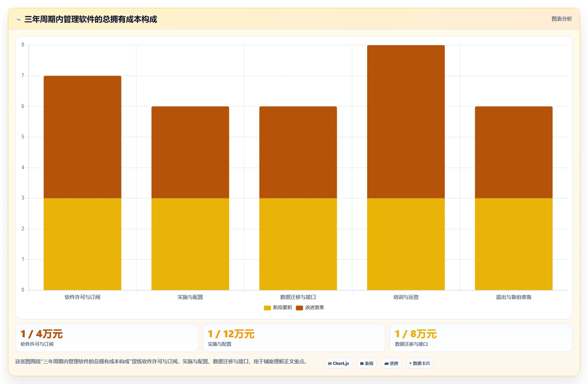The image size is (588, 384).
Task: Click the x-axis label 数据迁移与接口
Action: [x=298, y=297]
